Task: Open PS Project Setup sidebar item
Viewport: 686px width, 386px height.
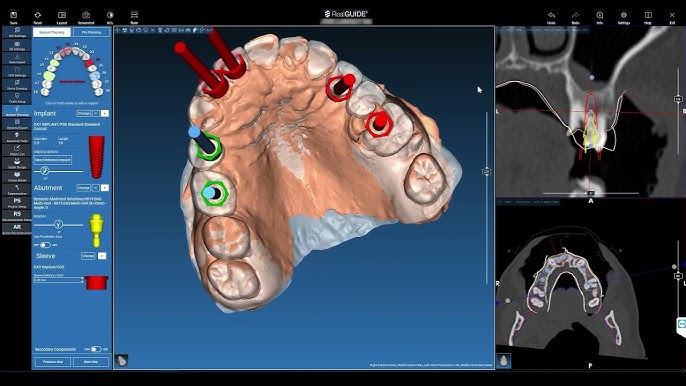Action: [17, 203]
